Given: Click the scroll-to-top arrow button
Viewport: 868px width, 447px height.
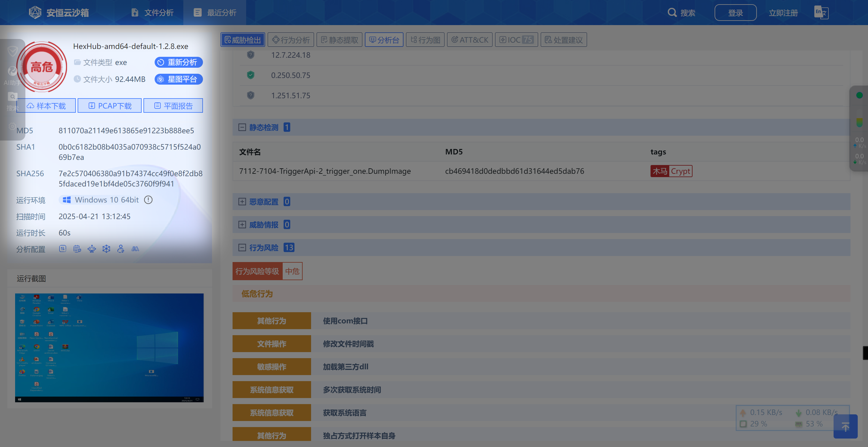Looking at the screenshot, I should point(845,427).
